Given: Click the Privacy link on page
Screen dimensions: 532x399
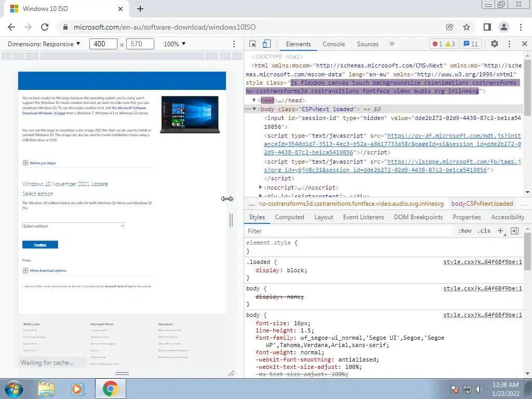Looking at the screenshot, I should (x=26, y=260).
